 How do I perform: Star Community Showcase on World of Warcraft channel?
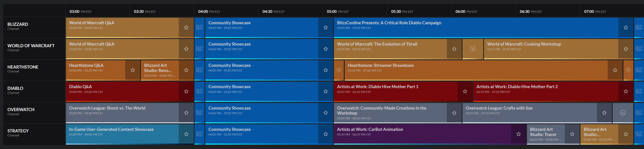(325, 49)
